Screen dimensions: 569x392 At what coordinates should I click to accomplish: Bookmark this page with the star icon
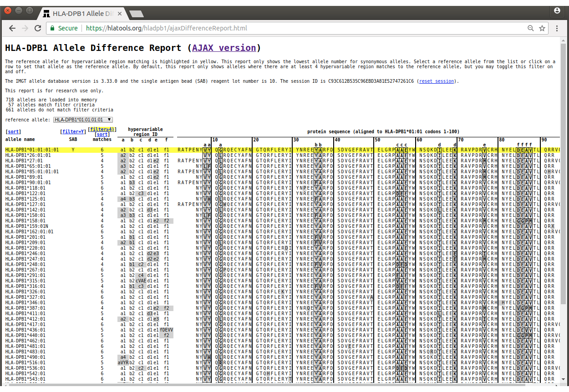pyautogui.click(x=542, y=28)
